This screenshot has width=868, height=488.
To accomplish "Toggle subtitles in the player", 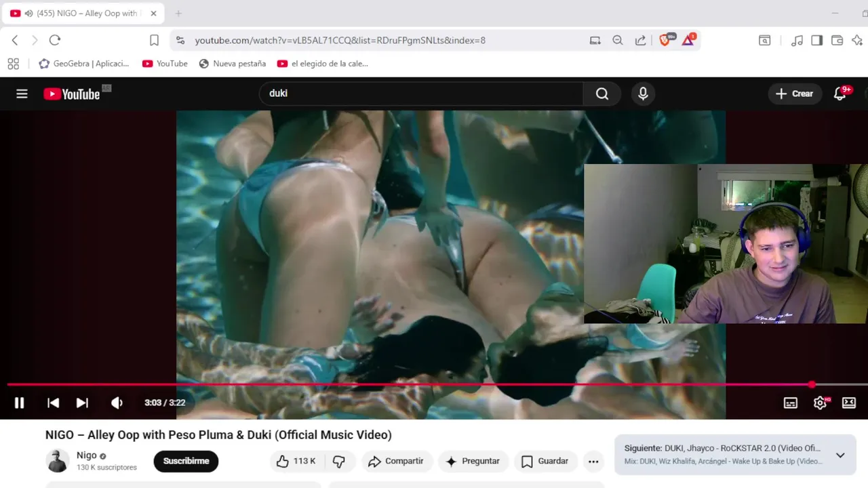I will tap(791, 403).
